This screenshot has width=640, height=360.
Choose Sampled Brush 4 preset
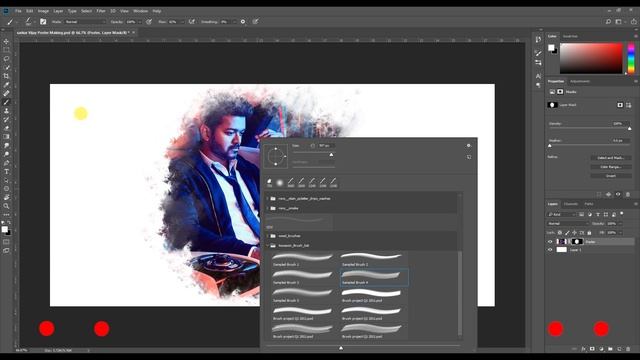click(374, 277)
